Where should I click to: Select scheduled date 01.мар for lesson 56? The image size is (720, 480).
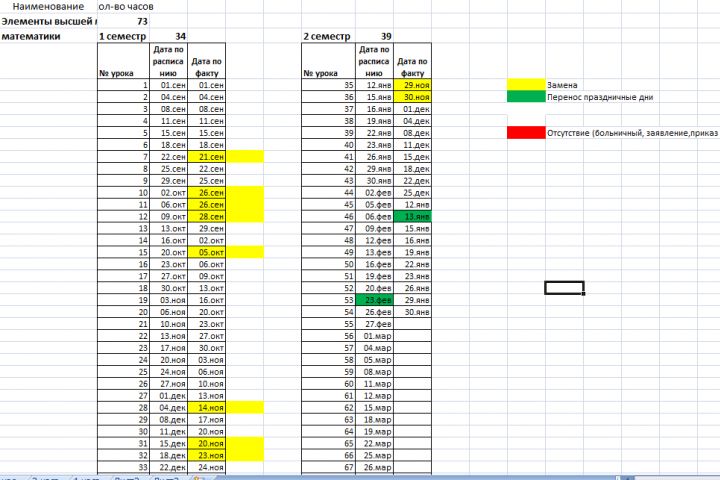pos(375,336)
